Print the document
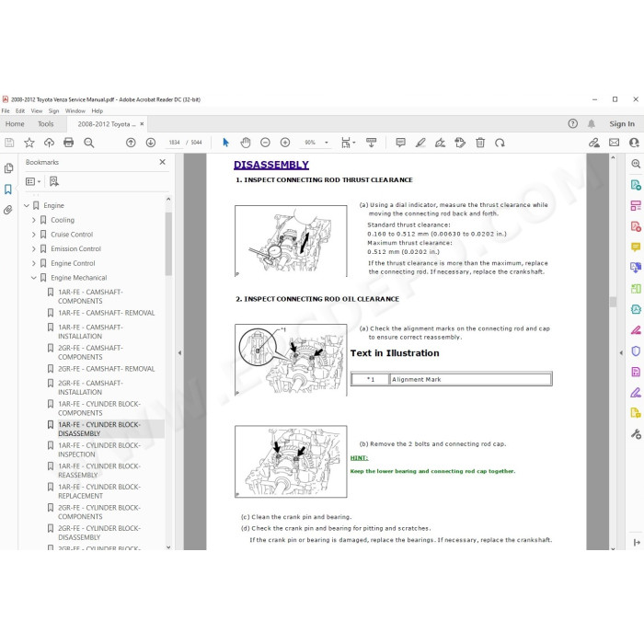This screenshot has height=644, width=644. tap(69, 143)
